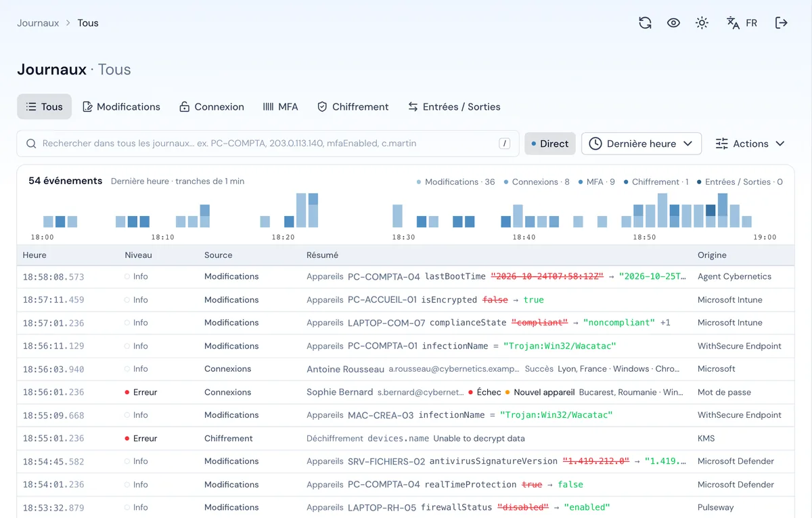Open the Actions dropdown menu
Viewport: 812px width, 518px height.
tap(750, 144)
